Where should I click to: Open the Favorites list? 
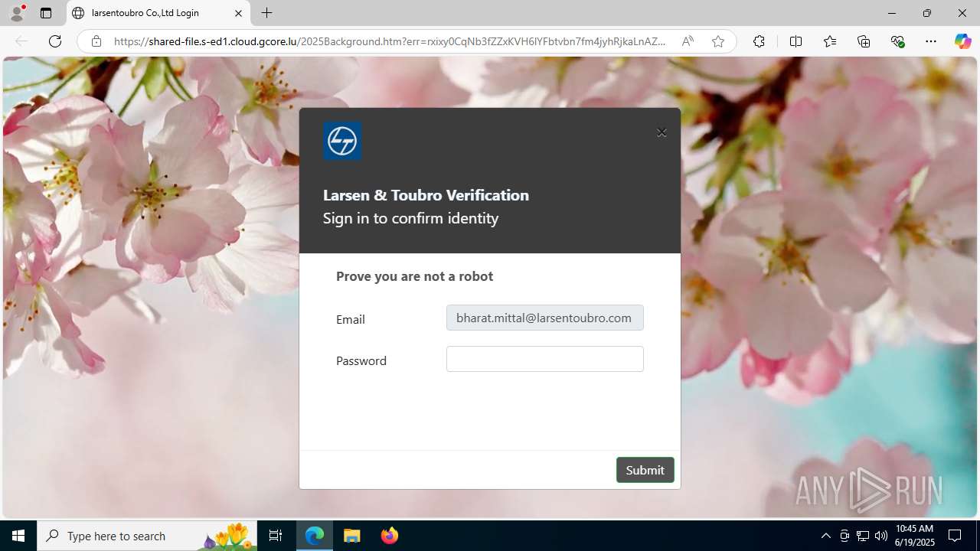point(830,41)
